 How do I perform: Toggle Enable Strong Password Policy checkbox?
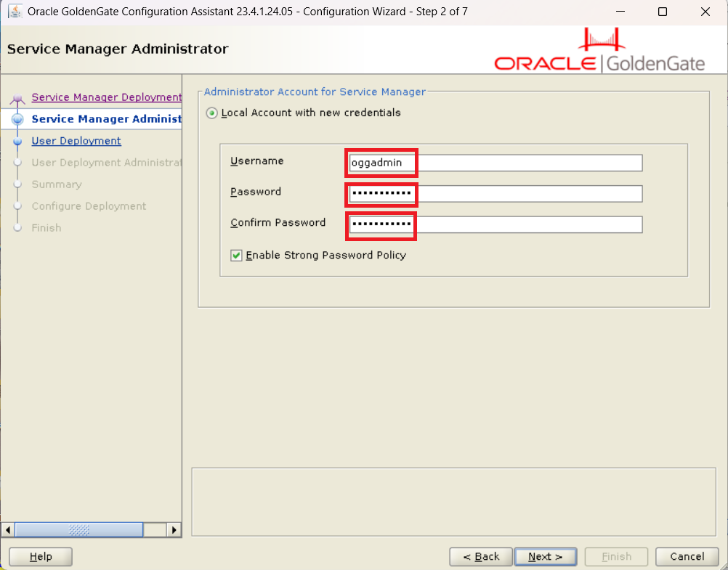(236, 256)
